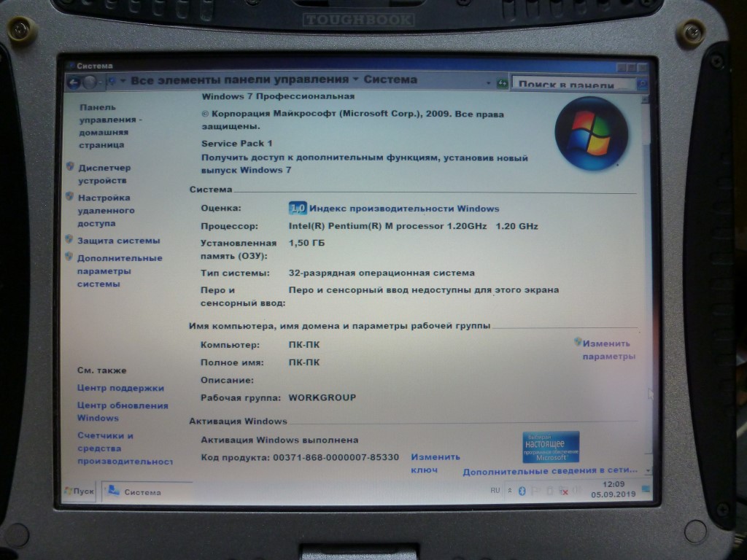Viewport: 747px width, 560px height.
Task: Show hidden tray icons arrow
Action: 509,491
